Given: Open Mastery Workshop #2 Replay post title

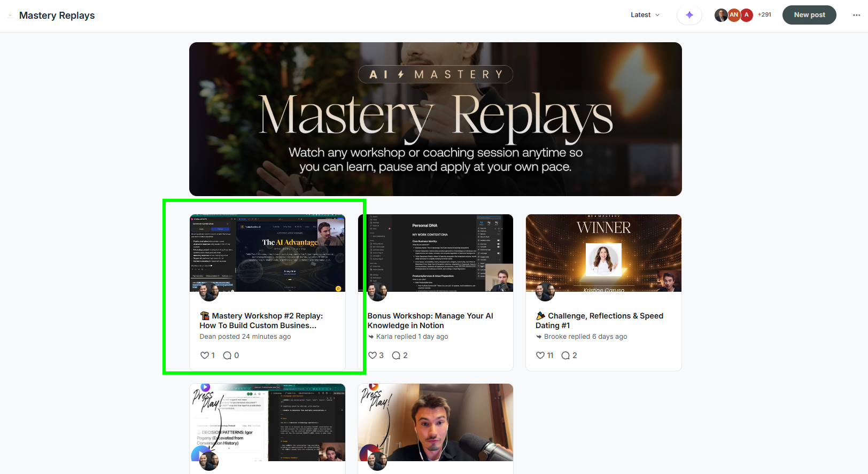Looking at the screenshot, I should tap(261, 321).
